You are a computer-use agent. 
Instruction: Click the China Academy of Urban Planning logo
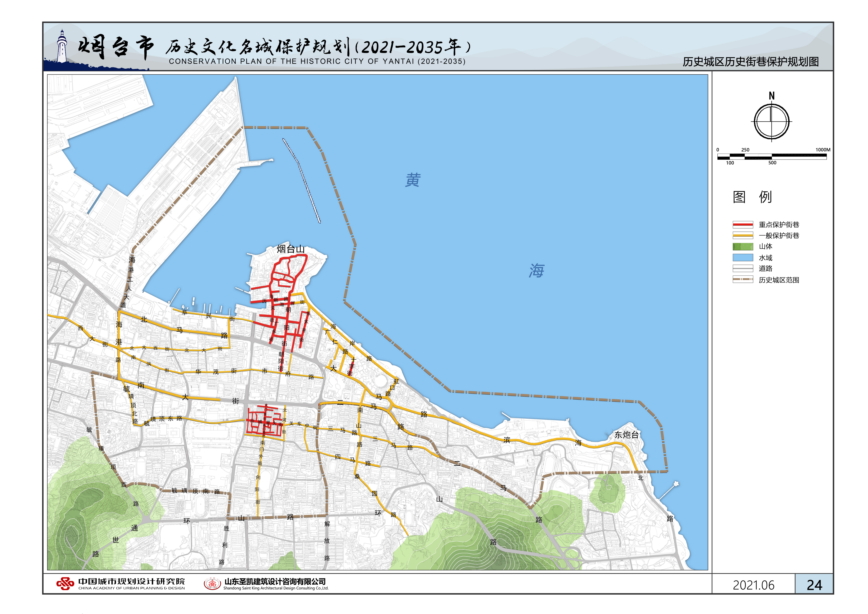pos(65,584)
